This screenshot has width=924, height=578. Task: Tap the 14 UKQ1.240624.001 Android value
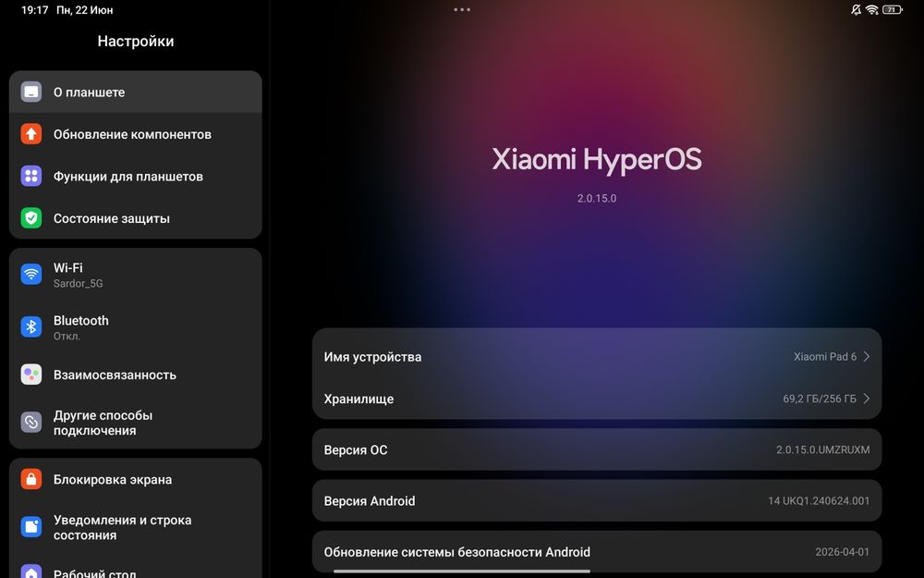pos(819,500)
